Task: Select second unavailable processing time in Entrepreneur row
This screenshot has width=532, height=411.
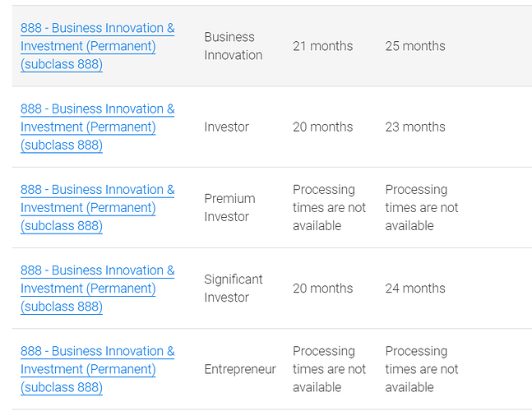Action: click(422, 369)
